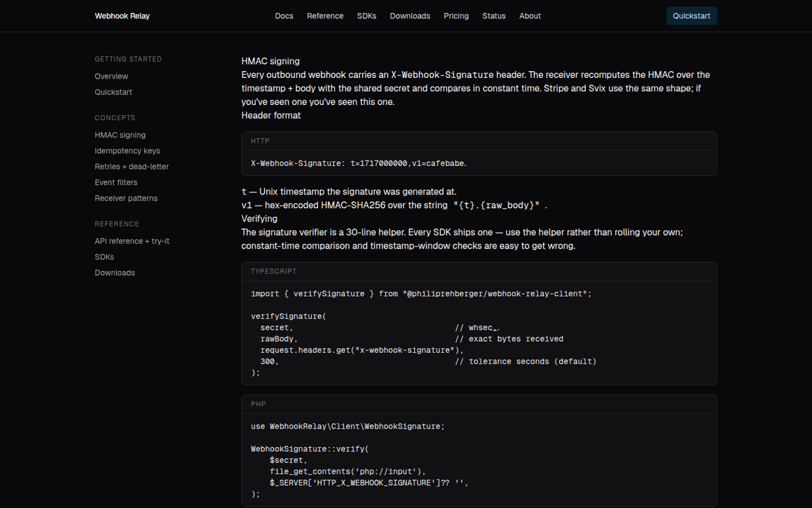
Task: Click the WebhookSignature::verify( line
Action: (x=310, y=449)
